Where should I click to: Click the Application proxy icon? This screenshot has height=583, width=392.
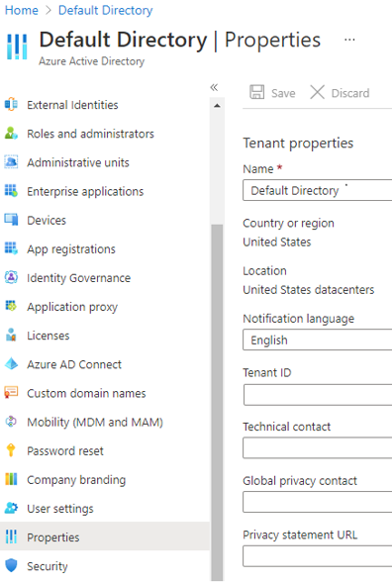coord(11,306)
